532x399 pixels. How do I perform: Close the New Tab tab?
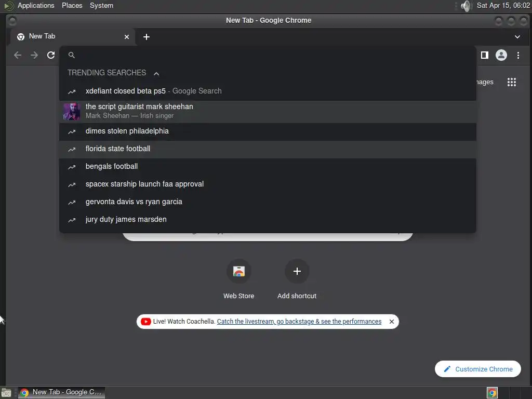127,37
